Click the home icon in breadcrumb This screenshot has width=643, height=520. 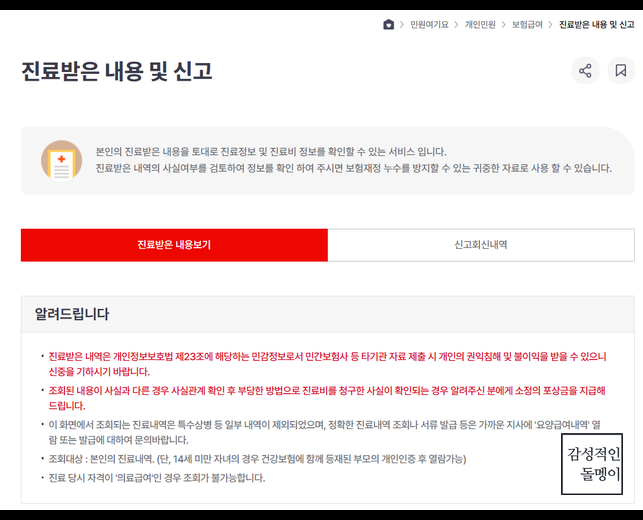[388, 25]
